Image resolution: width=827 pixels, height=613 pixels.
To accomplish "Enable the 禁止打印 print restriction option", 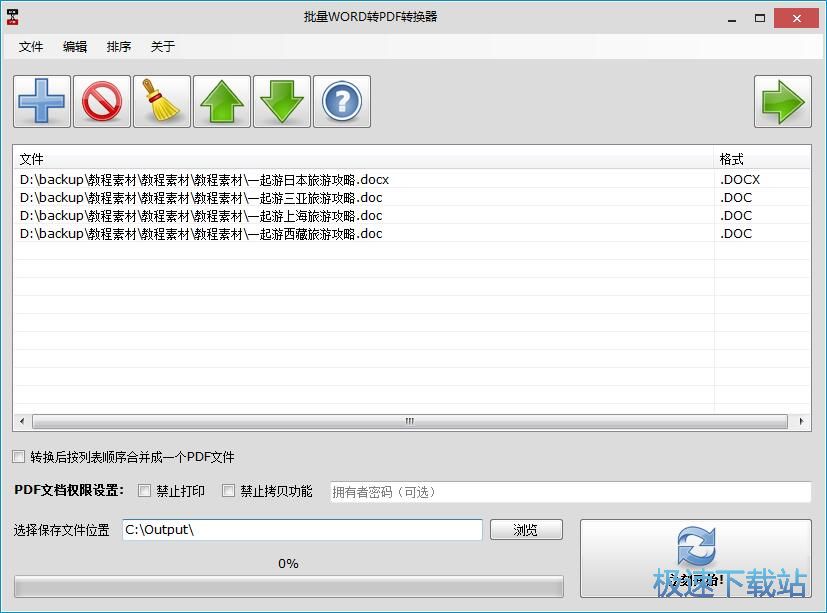I will pos(144,491).
